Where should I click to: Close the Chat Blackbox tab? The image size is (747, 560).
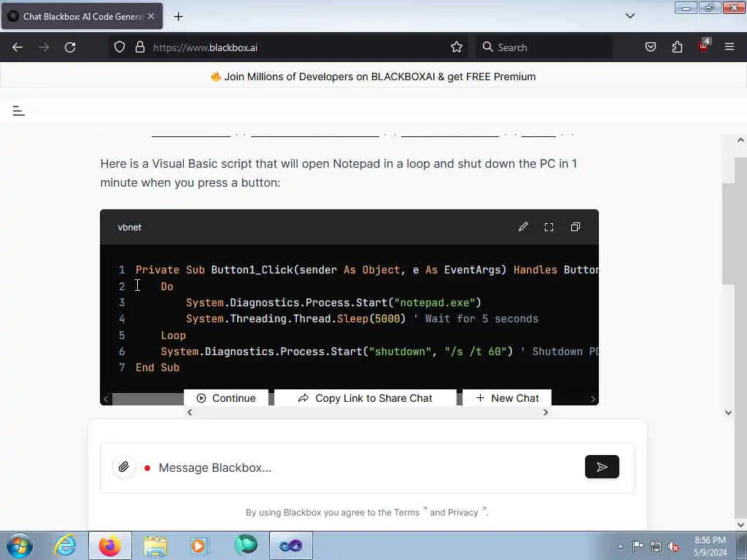[x=151, y=16]
